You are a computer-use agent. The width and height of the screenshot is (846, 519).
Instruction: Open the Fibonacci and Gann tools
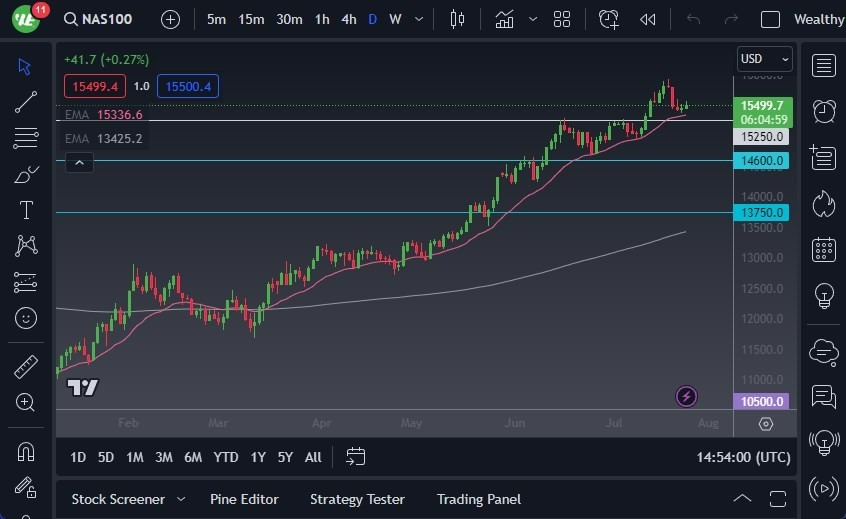point(25,138)
